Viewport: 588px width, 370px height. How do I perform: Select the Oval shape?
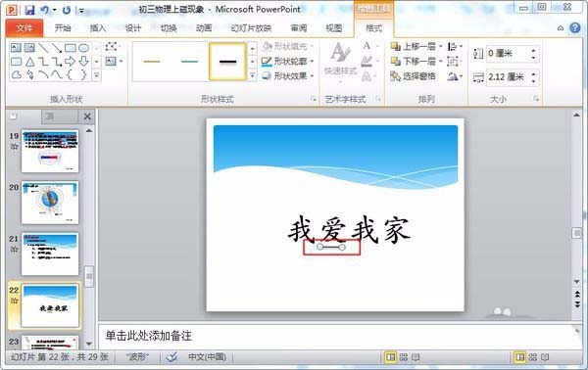coord(83,48)
